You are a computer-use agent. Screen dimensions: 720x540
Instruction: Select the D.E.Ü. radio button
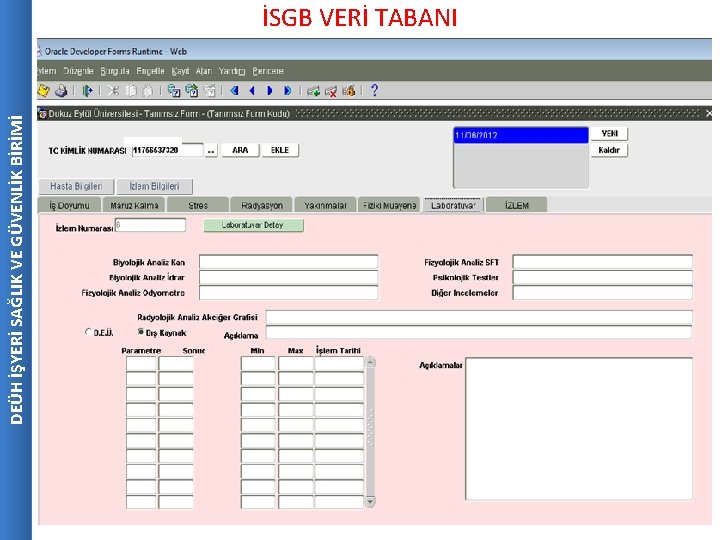pos(88,332)
